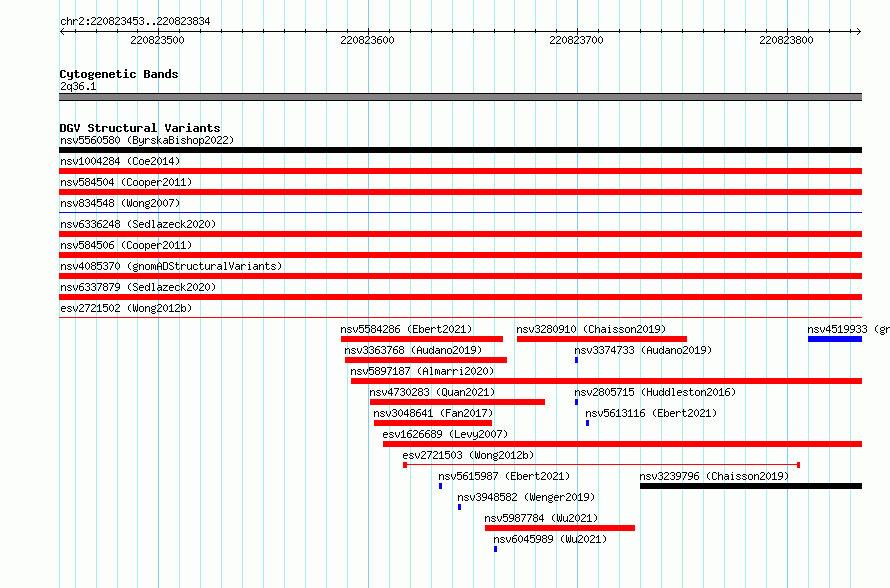Open nsv3948582 (Wenger2019) label

(x=526, y=497)
